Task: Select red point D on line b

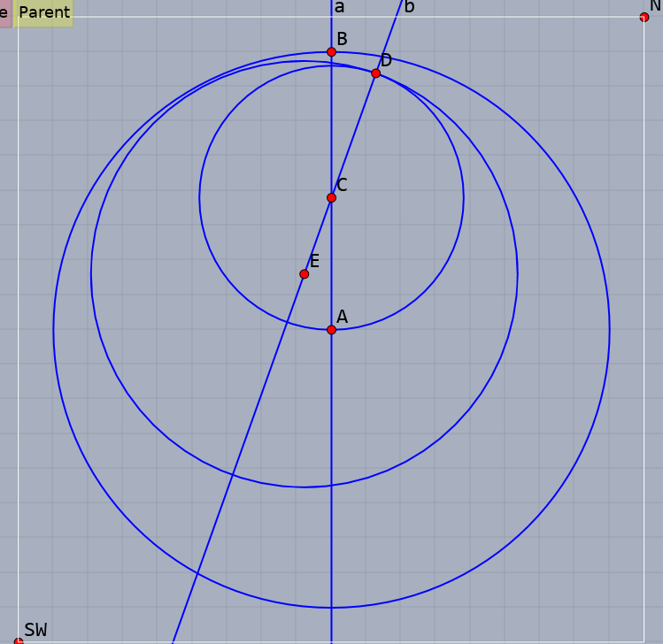Action: [x=376, y=73]
